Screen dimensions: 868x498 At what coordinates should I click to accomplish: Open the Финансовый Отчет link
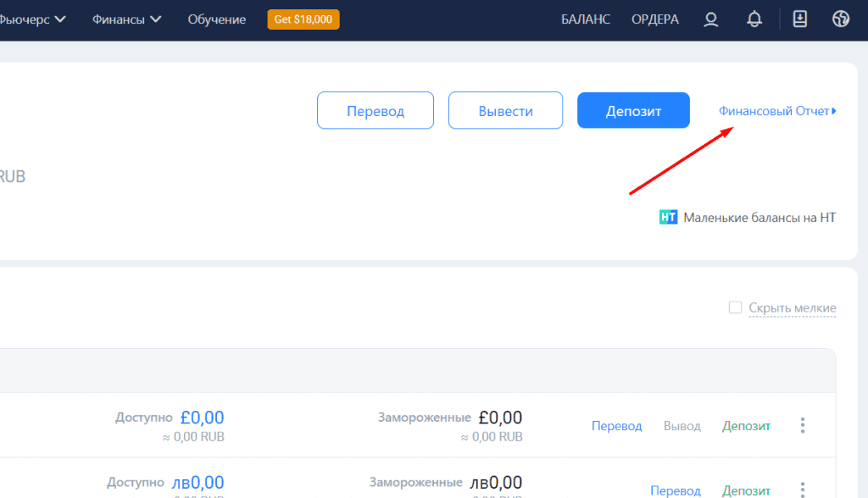click(777, 111)
